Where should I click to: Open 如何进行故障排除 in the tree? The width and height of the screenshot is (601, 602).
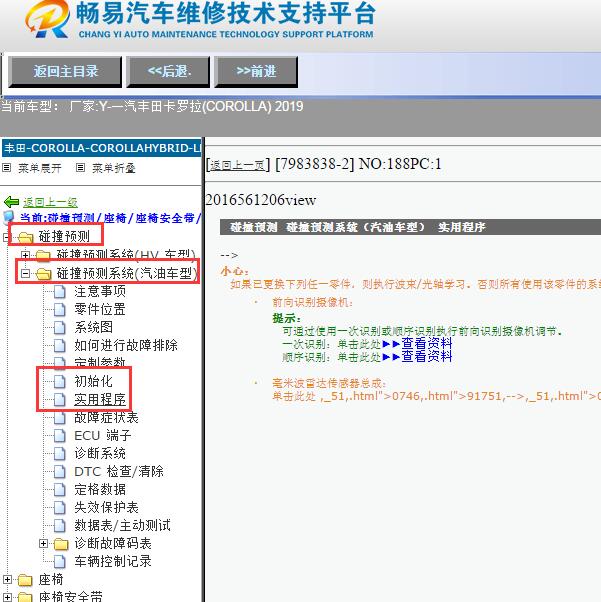[x=126, y=345]
